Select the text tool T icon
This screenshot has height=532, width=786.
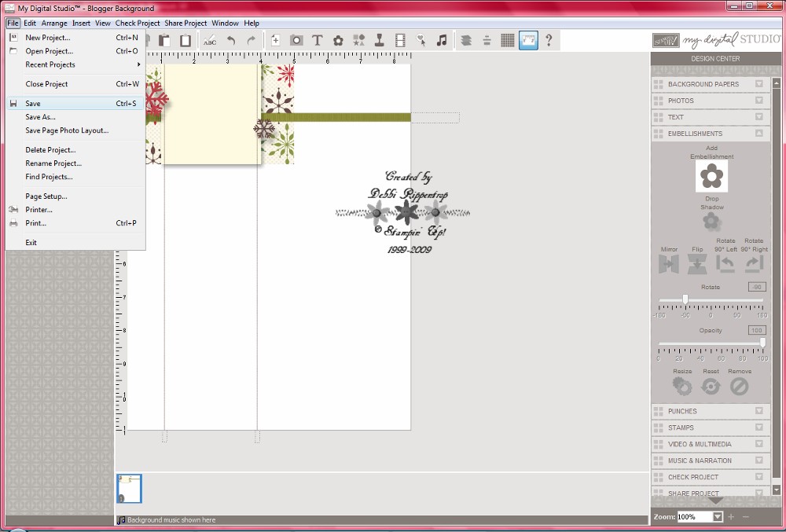click(317, 41)
